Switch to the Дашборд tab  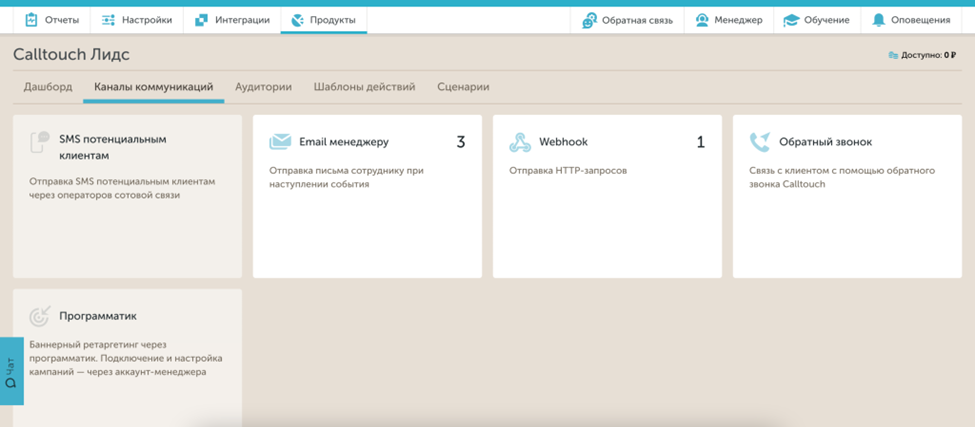[x=48, y=87]
